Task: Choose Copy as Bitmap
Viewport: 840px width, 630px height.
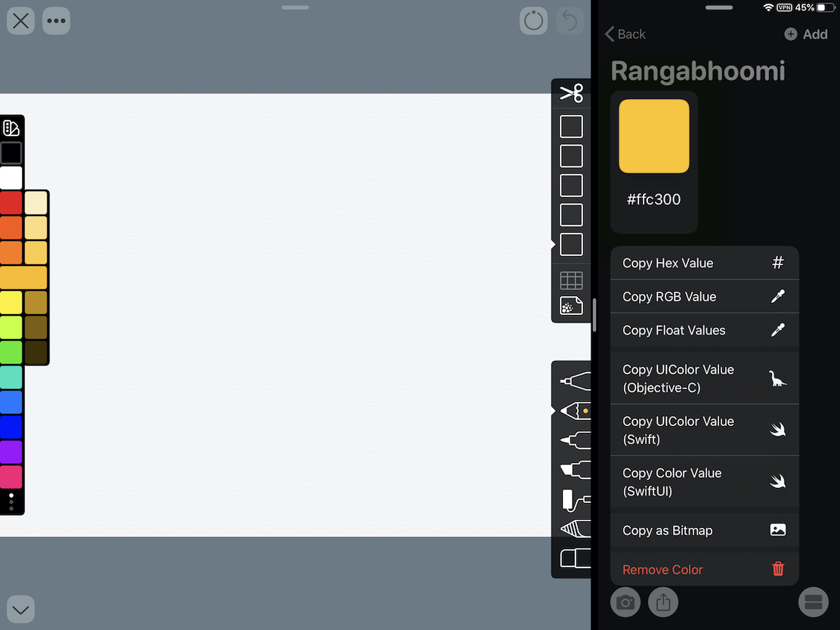Action: click(x=705, y=530)
